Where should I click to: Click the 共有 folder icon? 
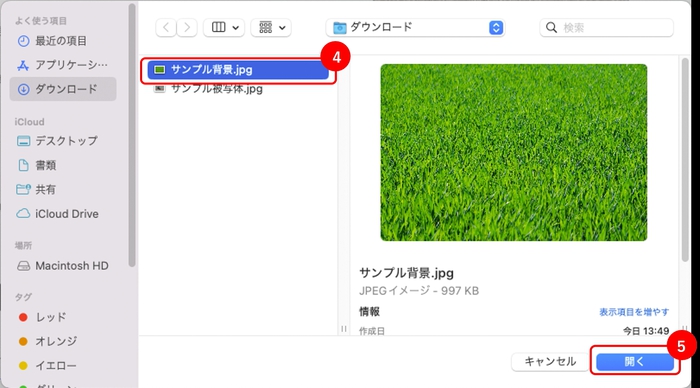point(23,189)
